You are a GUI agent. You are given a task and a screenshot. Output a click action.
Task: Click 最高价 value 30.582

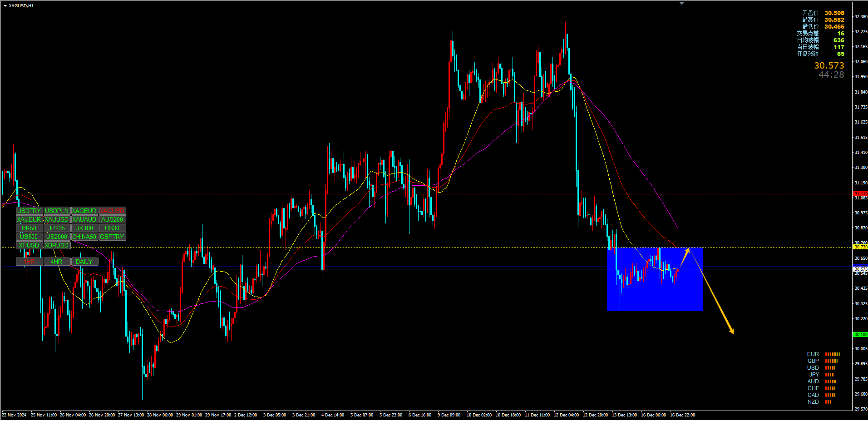tap(834, 20)
